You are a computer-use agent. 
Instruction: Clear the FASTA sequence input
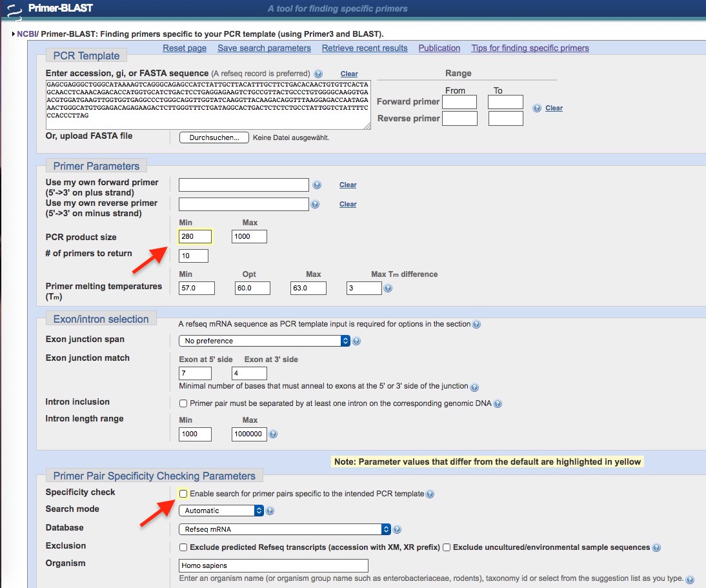point(349,74)
